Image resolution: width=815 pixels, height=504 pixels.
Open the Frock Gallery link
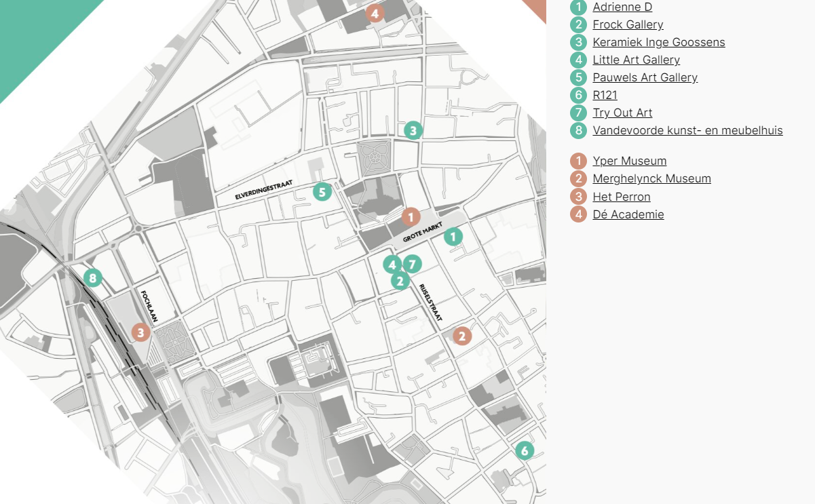coord(628,24)
